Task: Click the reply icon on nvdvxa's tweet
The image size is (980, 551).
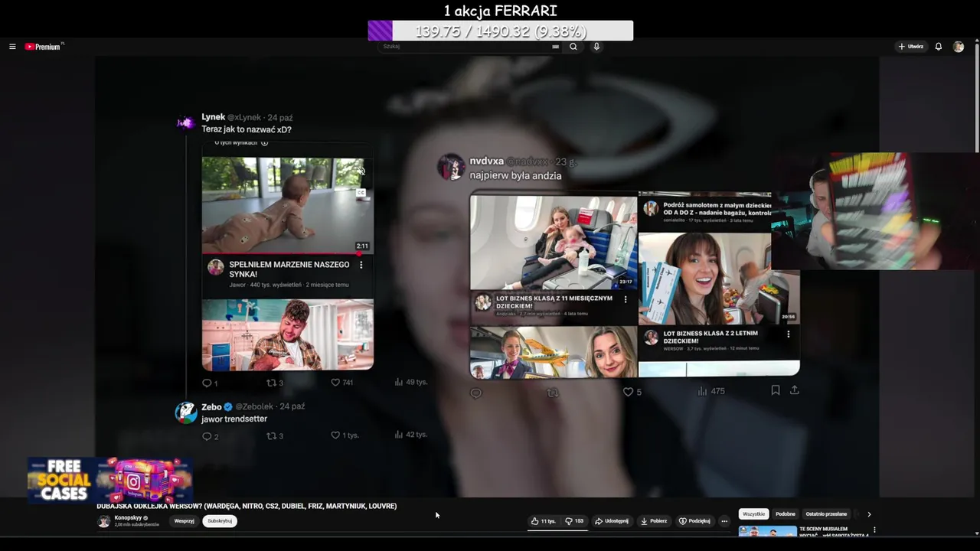Action: tap(476, 393)
